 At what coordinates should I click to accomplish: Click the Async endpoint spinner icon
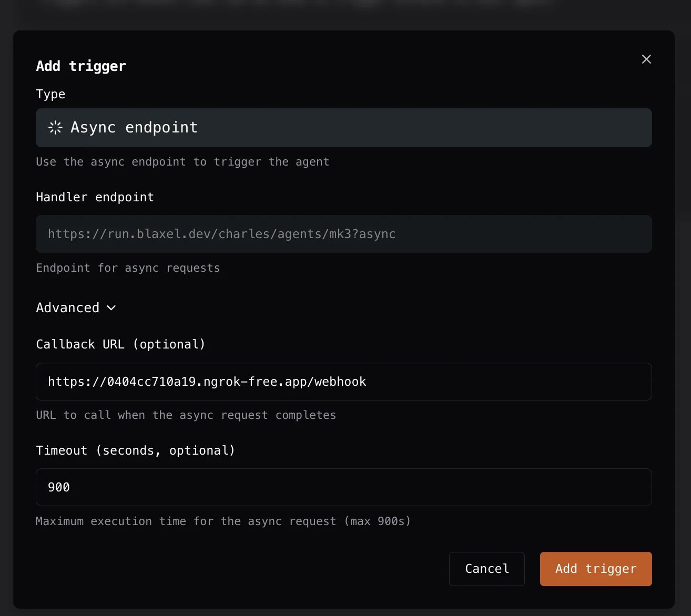click(x=55, y=128)
